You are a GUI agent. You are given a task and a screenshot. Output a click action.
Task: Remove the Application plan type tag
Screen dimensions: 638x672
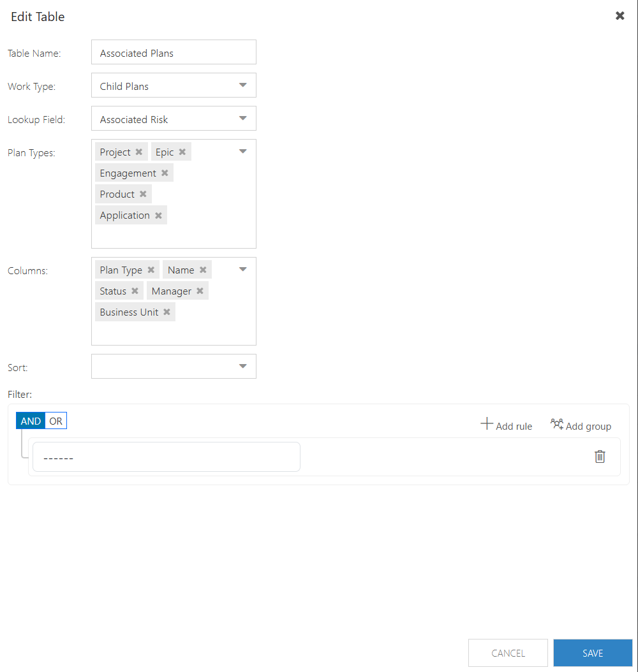(158, 215)
